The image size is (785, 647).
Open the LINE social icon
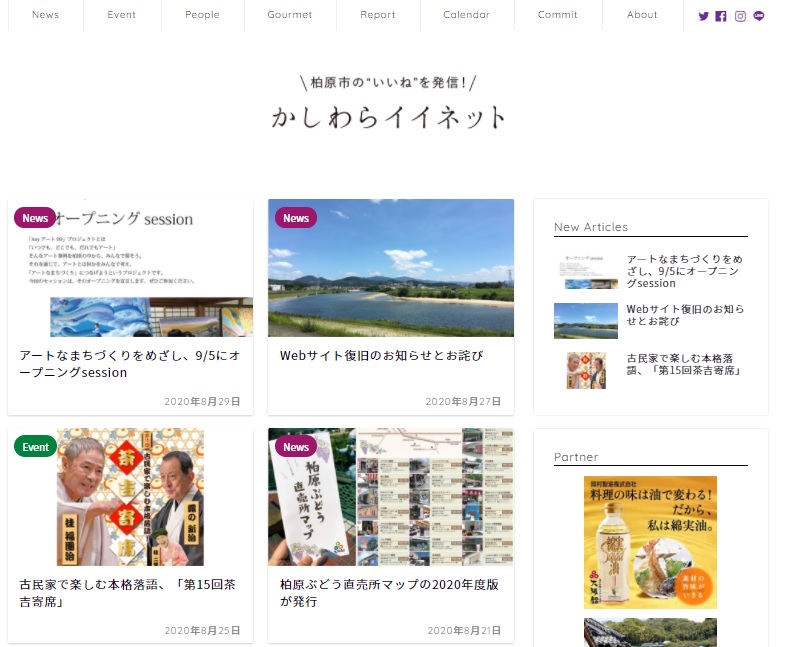759,16
